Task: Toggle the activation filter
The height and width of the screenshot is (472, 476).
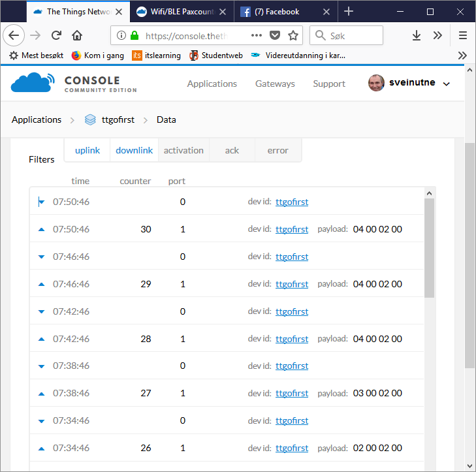Action: [183, 151]
